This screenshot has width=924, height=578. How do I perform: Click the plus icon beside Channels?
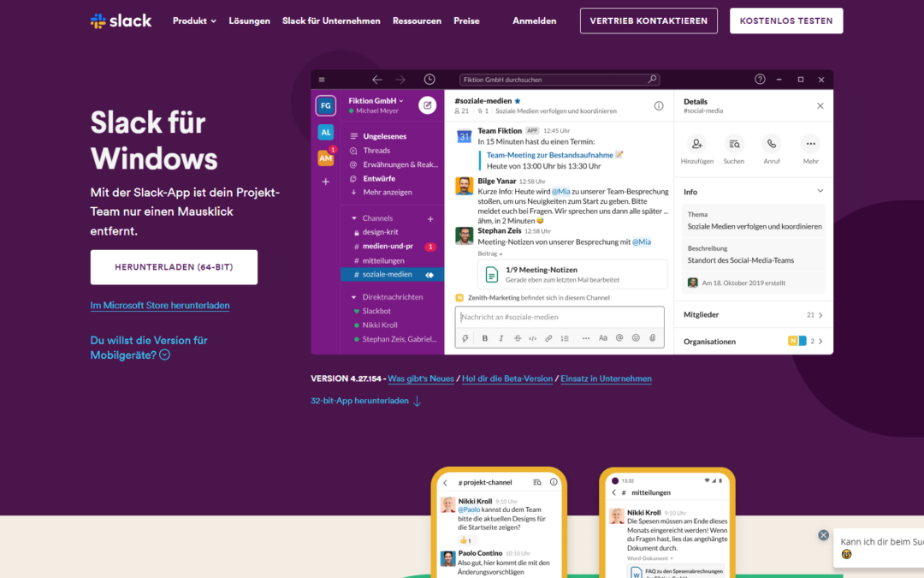pos(430,219)
